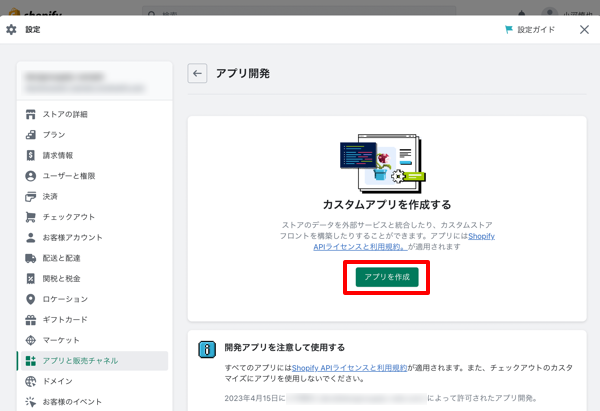The width and height of the screenshot is (600, 411).
Task: Click the チェックアウト cart icon
Action: tap(31, 217)
